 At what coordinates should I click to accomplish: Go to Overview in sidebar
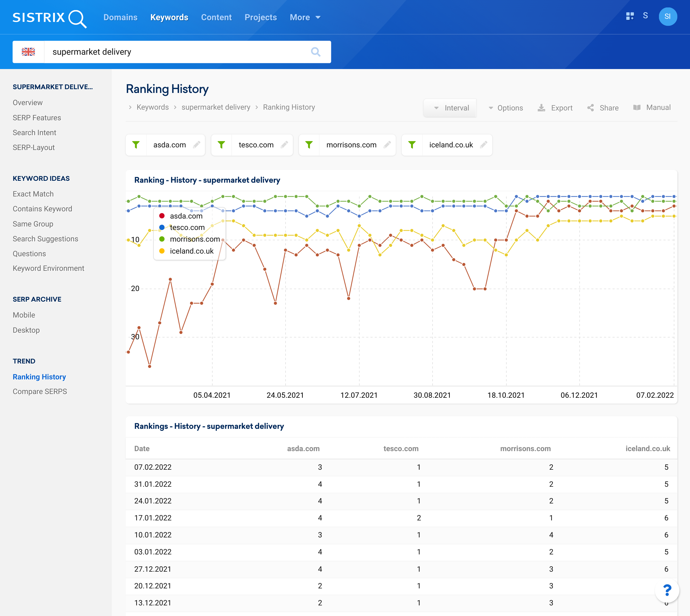click(28, 102)
